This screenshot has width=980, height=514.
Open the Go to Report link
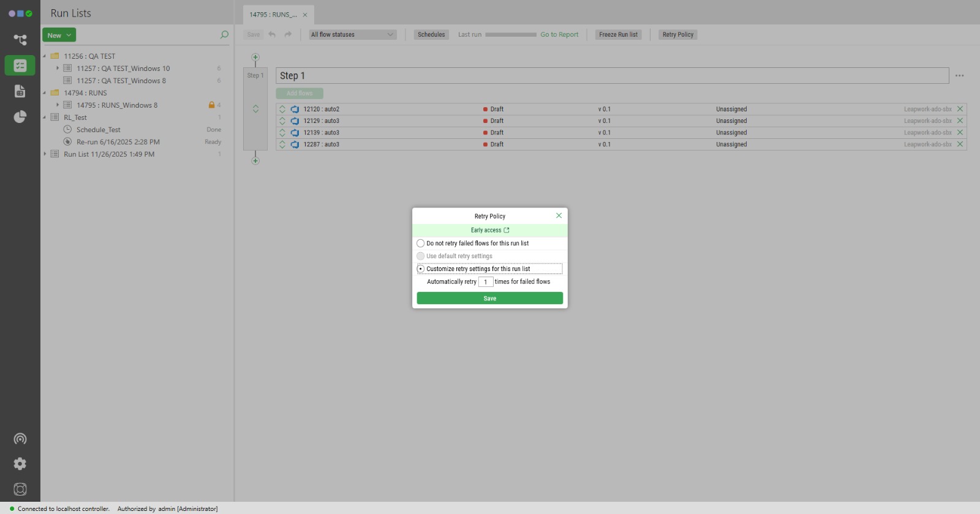[x=559, y=35]
